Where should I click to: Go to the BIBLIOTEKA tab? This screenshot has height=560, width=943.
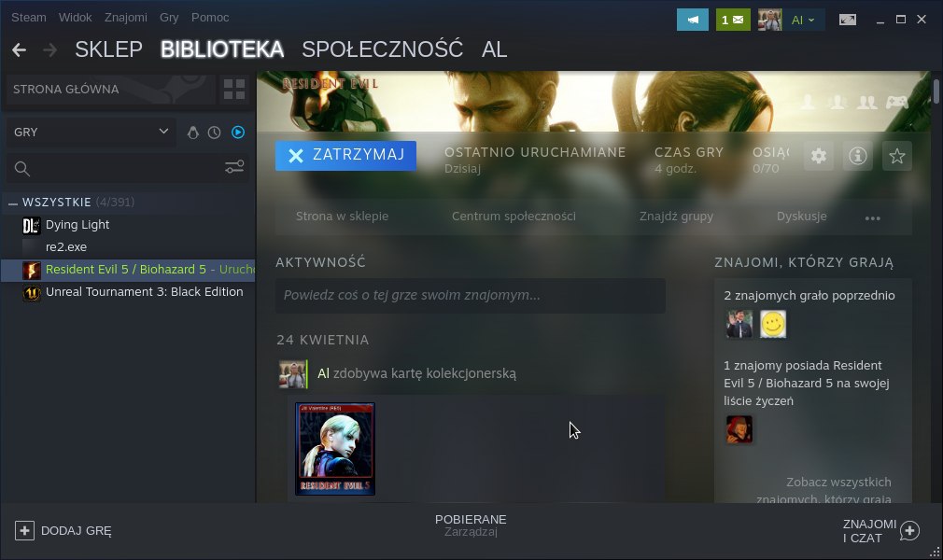(x=222, y=49)
